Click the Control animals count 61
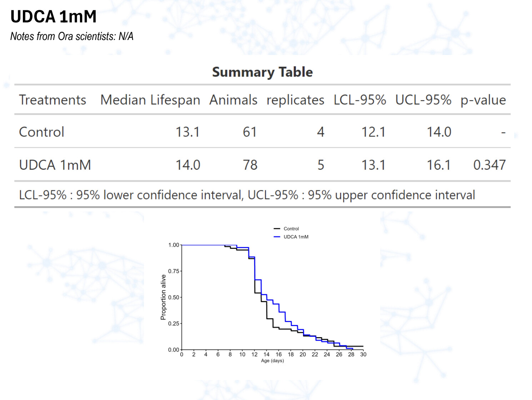Image resolution: width=532 pixels, height=400 pixels. (x=250, y=132)
